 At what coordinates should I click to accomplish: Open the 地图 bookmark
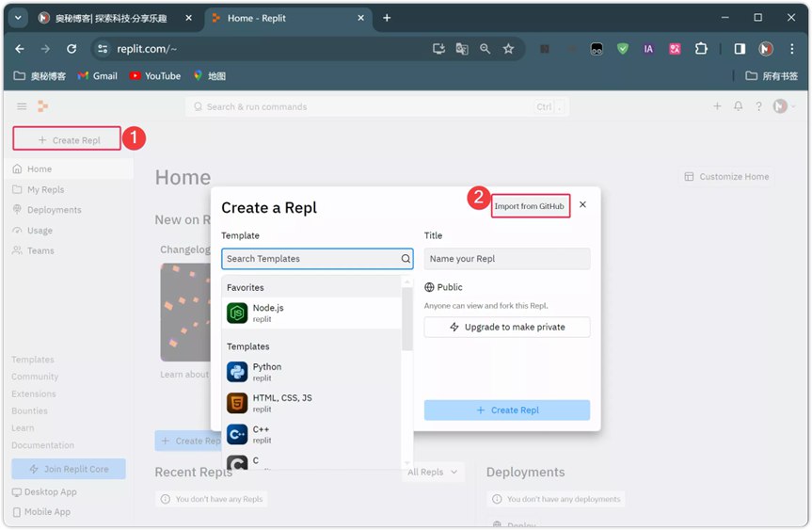(x=210, y=76)
